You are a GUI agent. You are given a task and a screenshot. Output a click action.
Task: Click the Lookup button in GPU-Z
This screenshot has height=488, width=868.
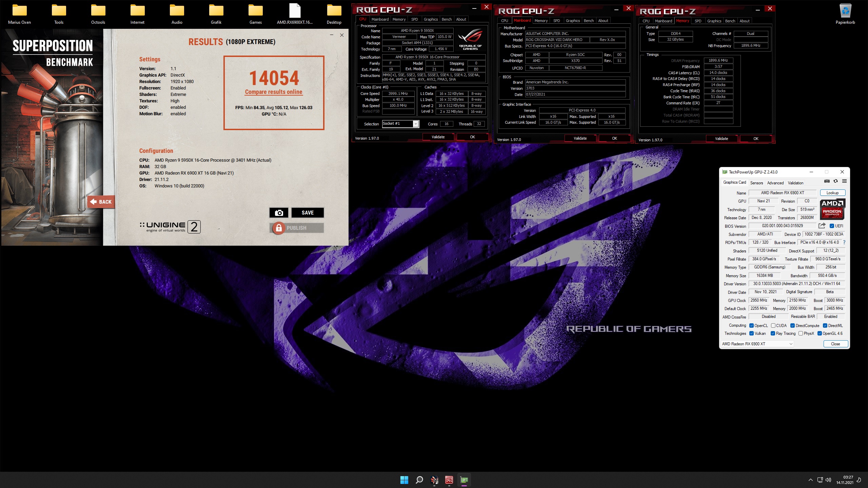click(832, 193)
